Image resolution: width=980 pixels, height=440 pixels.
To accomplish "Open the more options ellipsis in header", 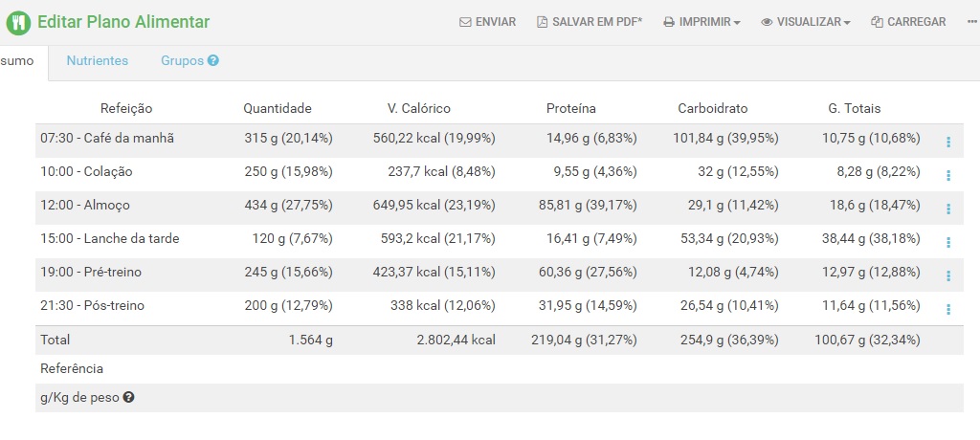I will coord(972,22).
